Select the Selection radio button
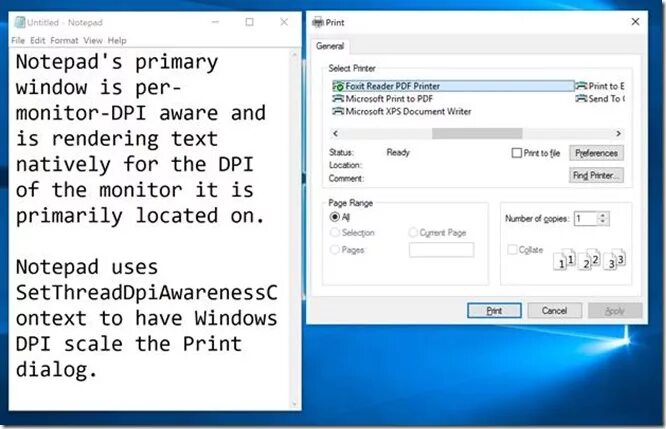The width and height of the screenshot is (666, 429). [x=335, y=232]
